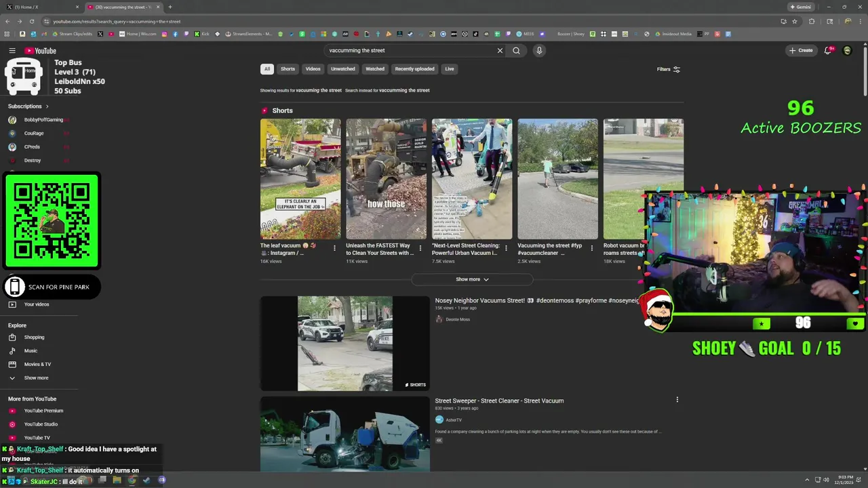Screen dimensions: 868x488
Task: Select the Live filter chip
Action: pos(450,69)
